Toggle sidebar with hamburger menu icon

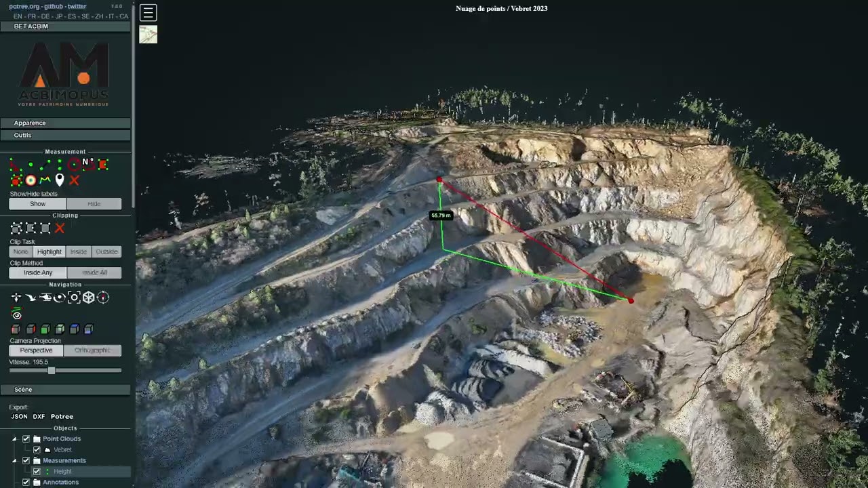coord(148,12)
